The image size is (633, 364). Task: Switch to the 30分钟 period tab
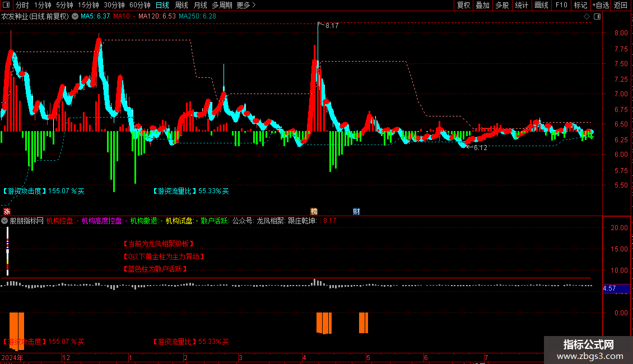pyautogui.click(x=114, y=5)
